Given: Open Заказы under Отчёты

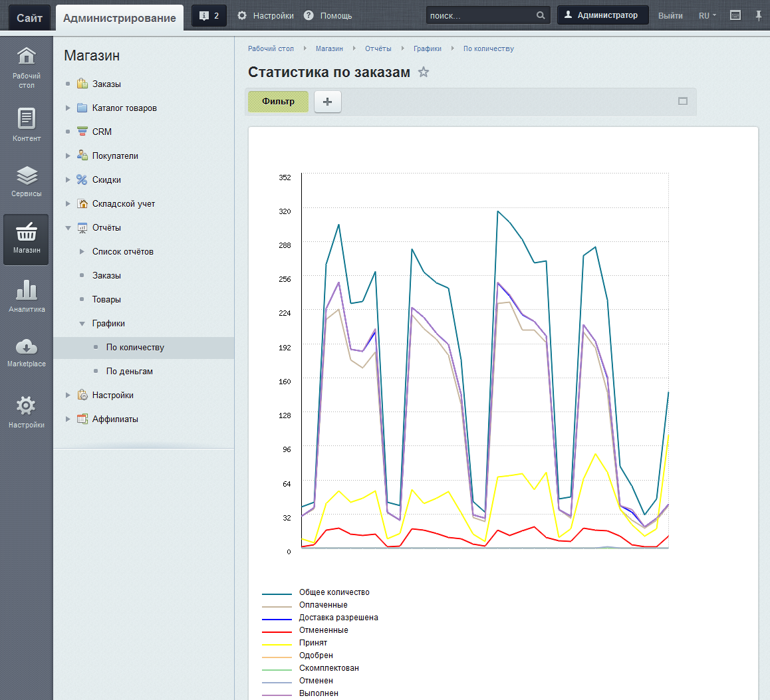Looking at the screenshot, I should [x=106, y=275].
